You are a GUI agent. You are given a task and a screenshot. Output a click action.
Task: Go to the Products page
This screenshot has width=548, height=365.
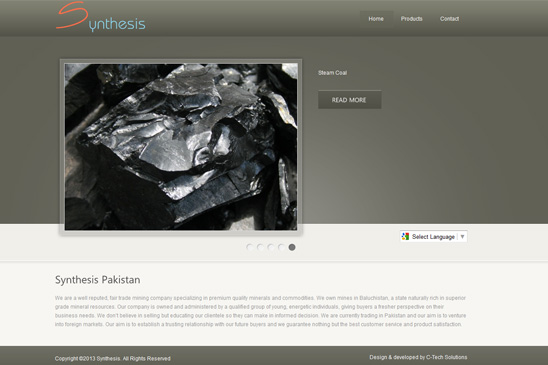(411, 19)
